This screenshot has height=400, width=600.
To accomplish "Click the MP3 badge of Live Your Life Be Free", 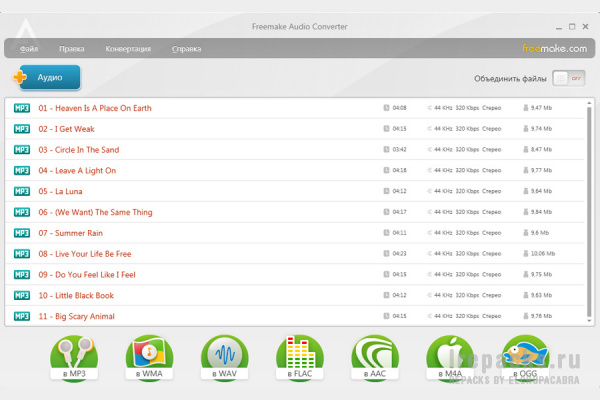I will (x=22, y=254).
